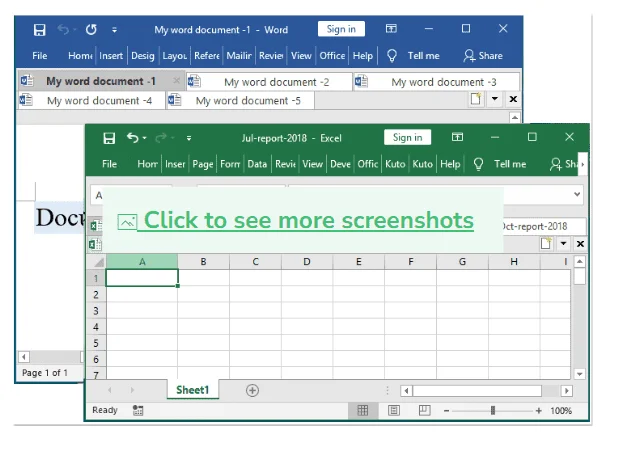The image size is (622, 451).
Task: Click the Save icon in the Word window
Action: (39, 30)
